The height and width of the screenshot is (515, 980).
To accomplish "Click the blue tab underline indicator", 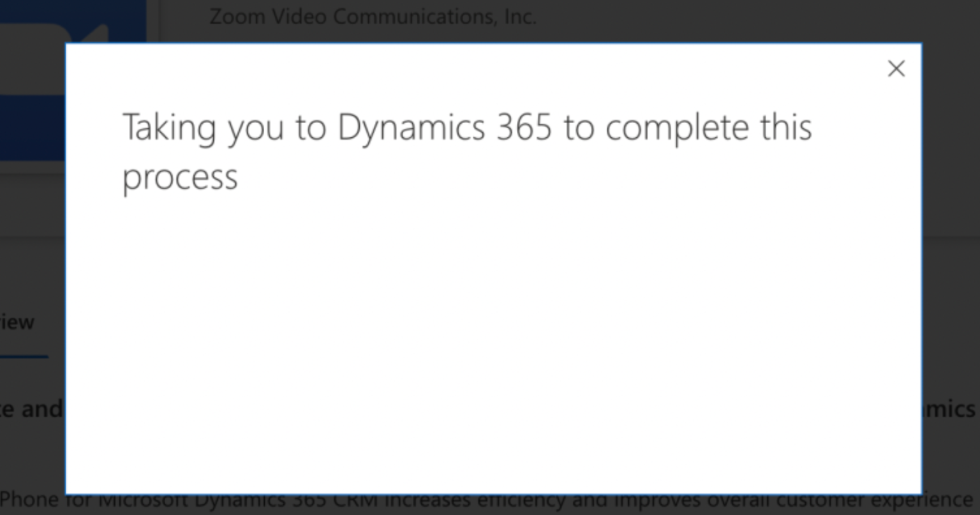I will coord(24,356).
